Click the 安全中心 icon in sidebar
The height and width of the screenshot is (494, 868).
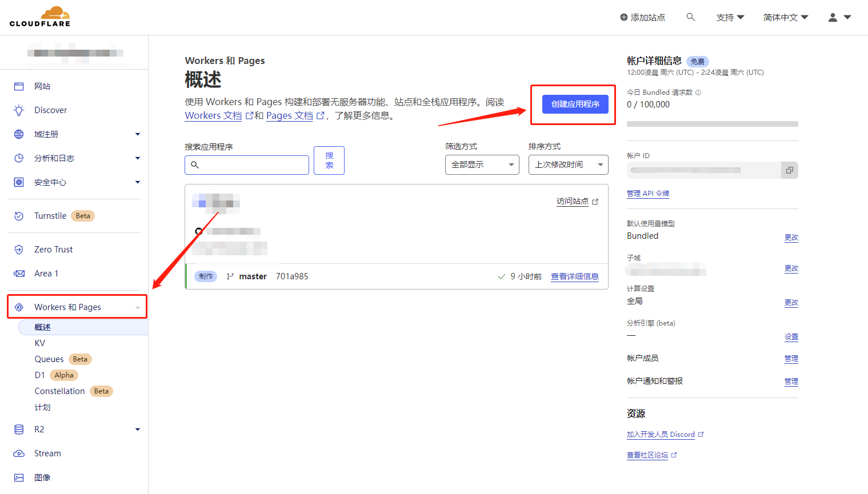click(x=19, y=182)
